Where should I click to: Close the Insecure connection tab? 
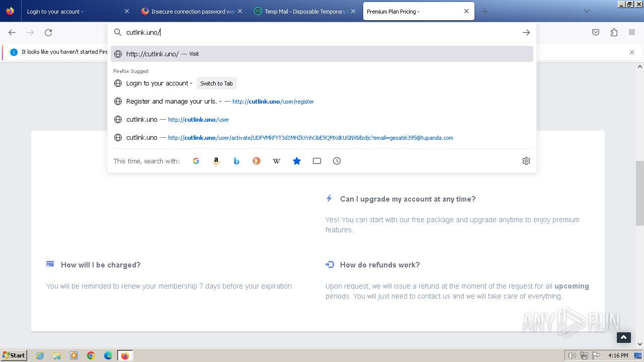(239, 11)
